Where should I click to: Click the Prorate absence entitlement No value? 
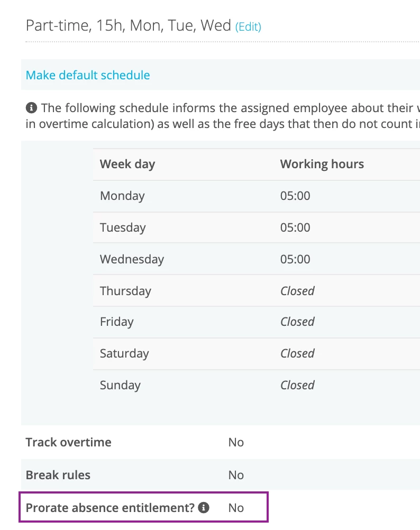pyautogui.click(x=236, y=508)
